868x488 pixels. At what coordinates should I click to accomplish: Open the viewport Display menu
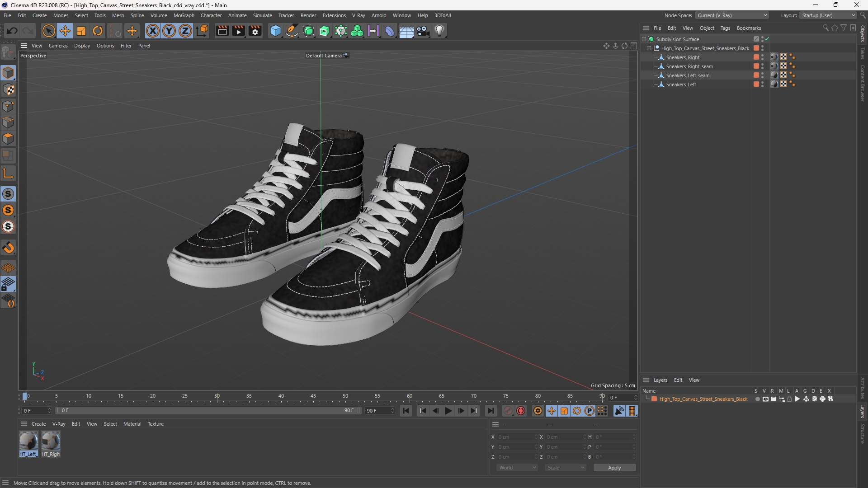coord(82,46)
